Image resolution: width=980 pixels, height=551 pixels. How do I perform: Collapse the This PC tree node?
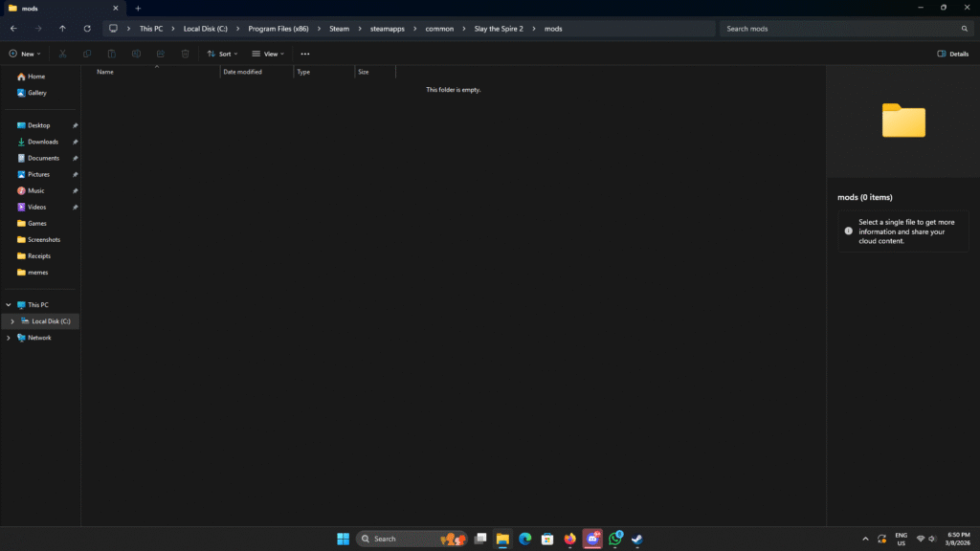tap(9, 305)
